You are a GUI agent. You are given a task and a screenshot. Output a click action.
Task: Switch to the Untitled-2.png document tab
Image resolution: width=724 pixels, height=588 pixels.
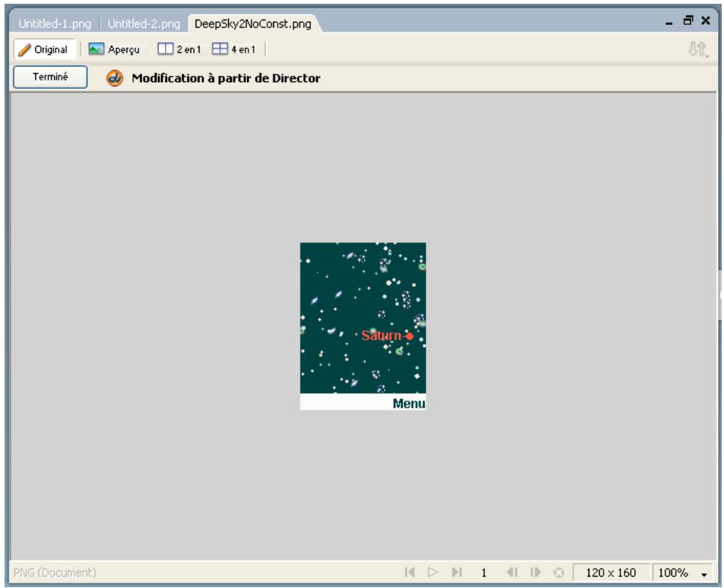tap(144, 24)
